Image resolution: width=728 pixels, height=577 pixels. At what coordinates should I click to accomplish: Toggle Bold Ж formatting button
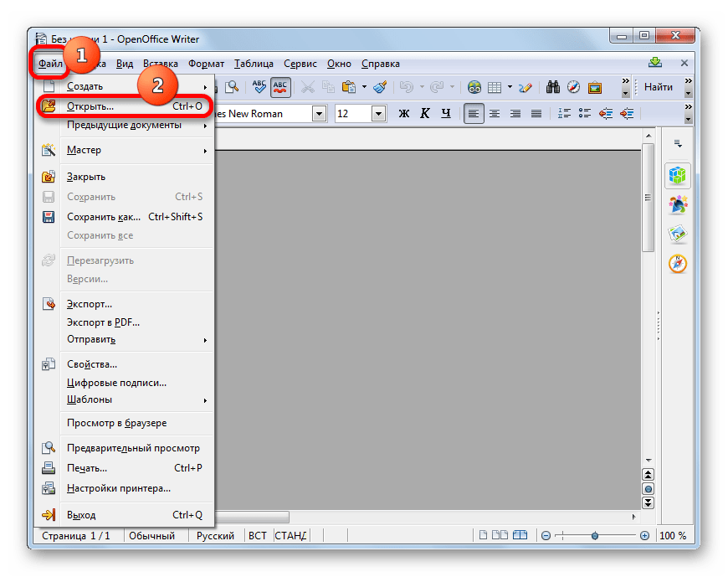(x=404, y=113)
